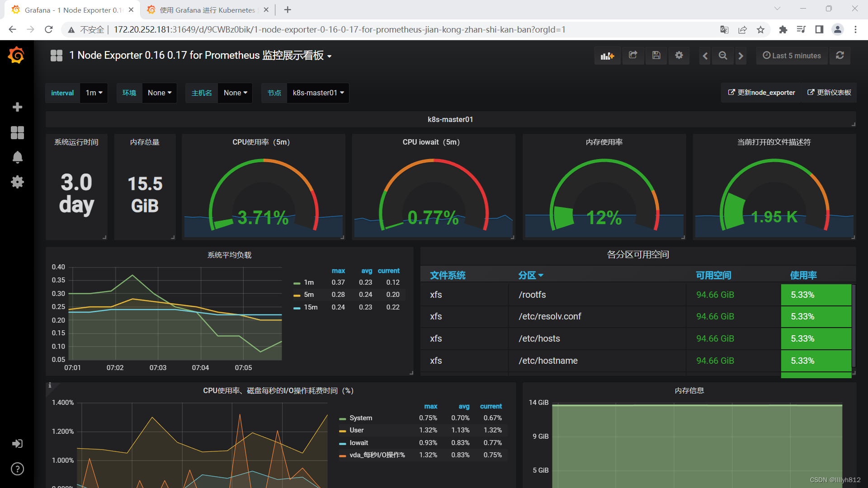Click partition table vertical scrollbar
This screenshot has width=868, height=488.
pos(854,325)
